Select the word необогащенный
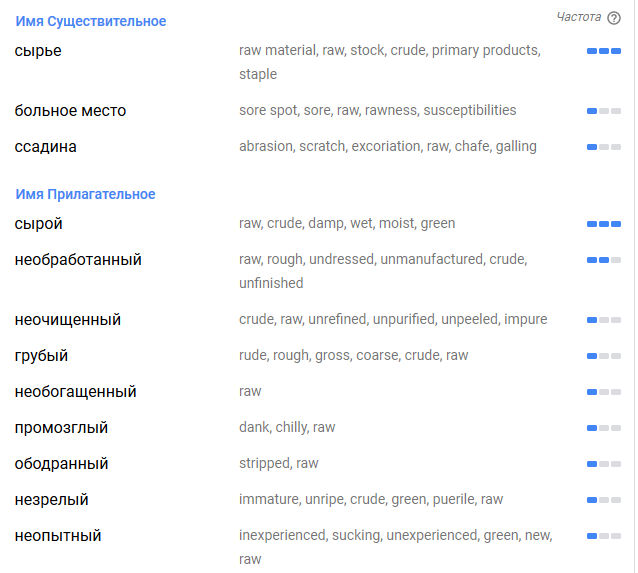This screenshot has width=638, height=573. [x=76, y=392]
